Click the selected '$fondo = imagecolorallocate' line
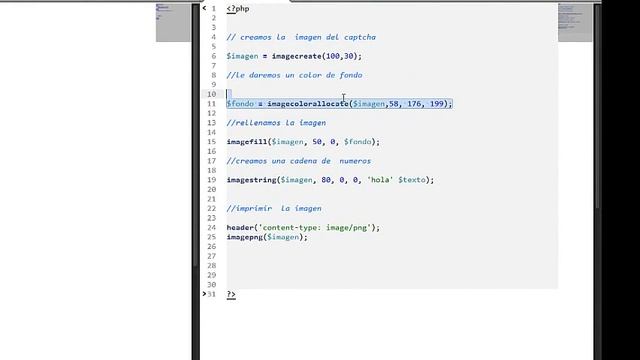Image resolution: width=640 pixels, height=360 pixels. click(340, 104)
